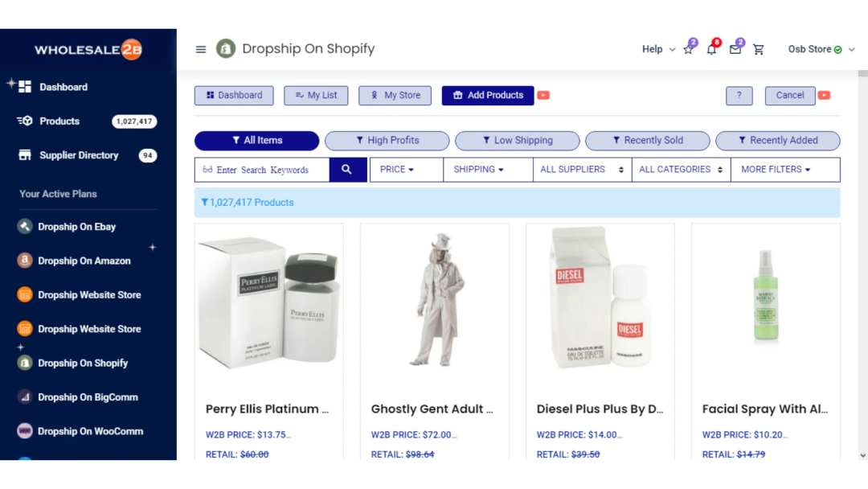Switch to the My Store tab
Viewport: 868px width, 489px height.
point(395,95)
